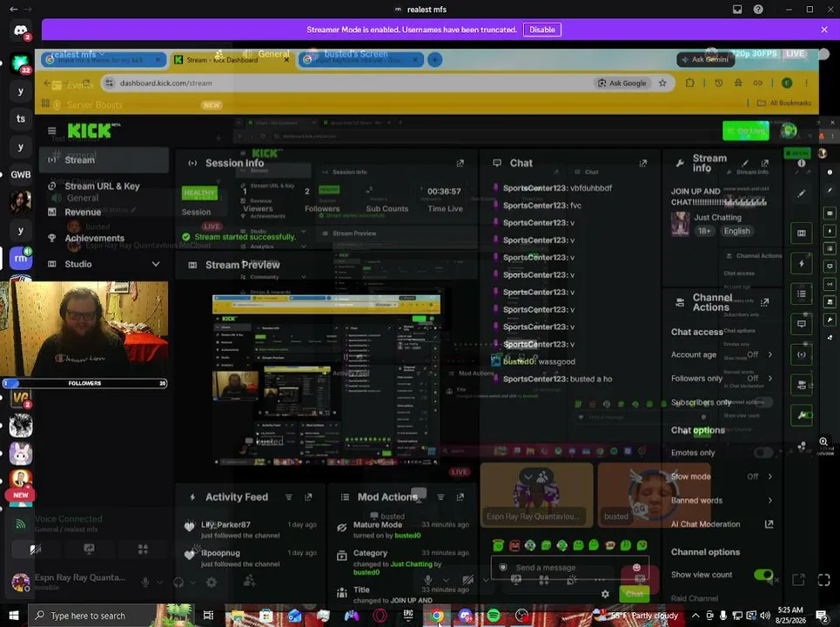Toggle Show view count switch
This screenshot has height=627, width=840.
tap(763, 575)
